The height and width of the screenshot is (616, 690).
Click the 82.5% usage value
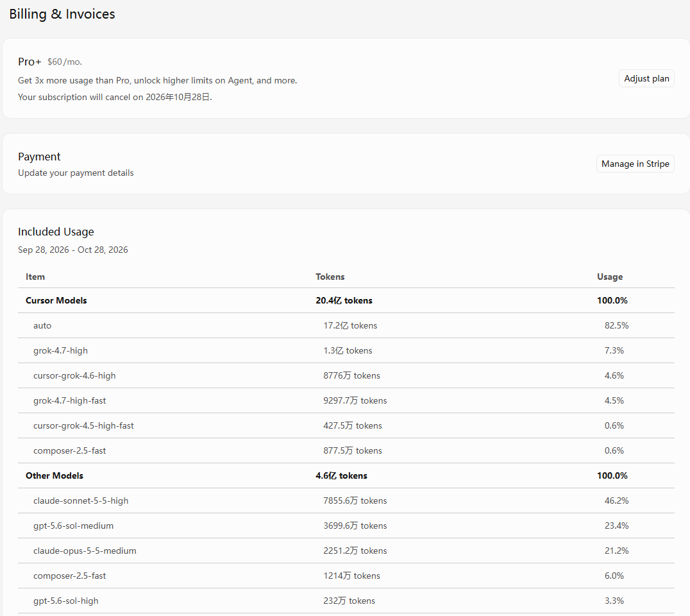[x=616, y=325]
